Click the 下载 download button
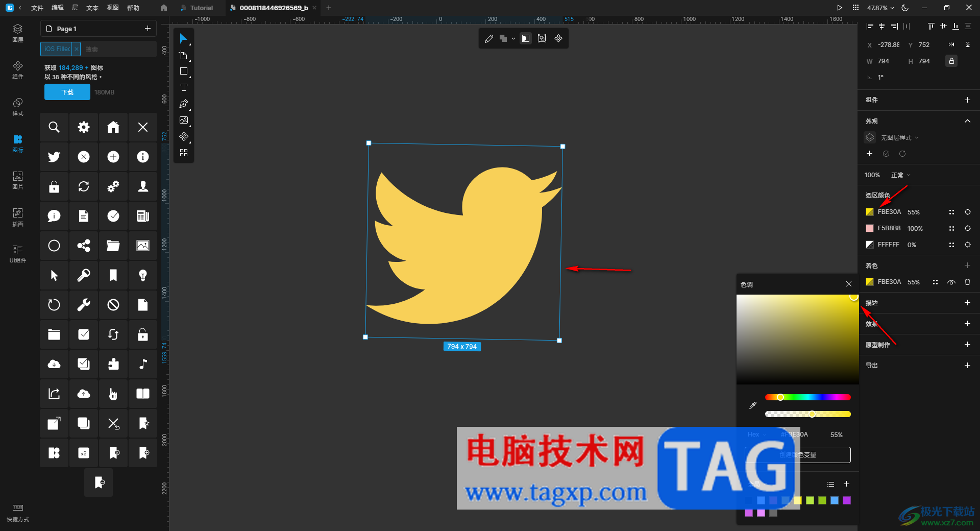This screenshot has height=531, width=980. click(67, 92)
